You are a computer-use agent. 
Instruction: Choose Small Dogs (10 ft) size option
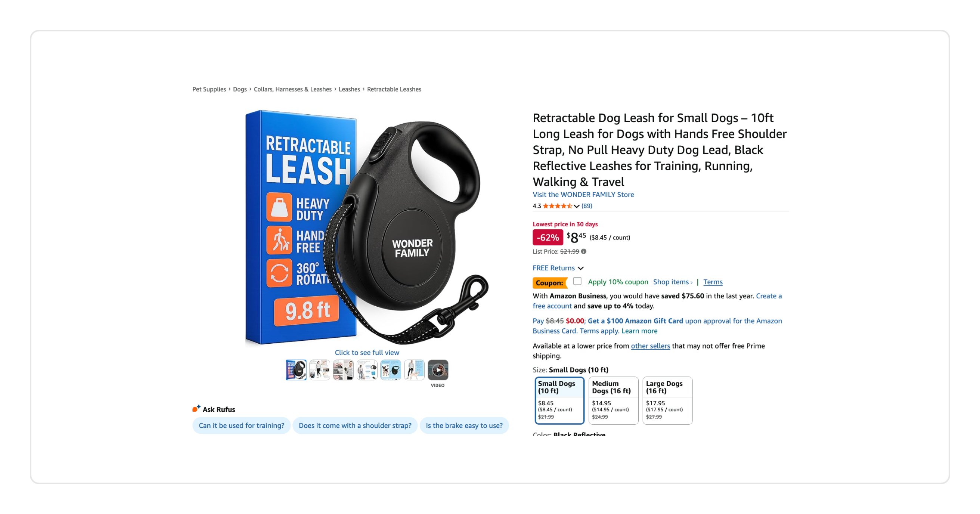pos(559,400)
